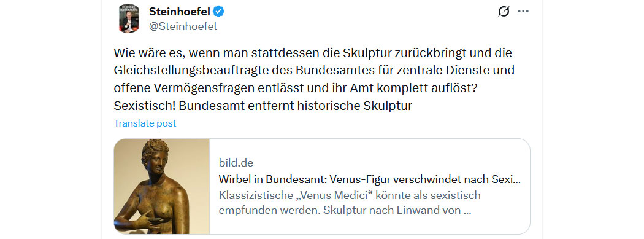Open the @Steinhoefel handle link
Viewport: 644px width, 239px height.
(183, 27)
